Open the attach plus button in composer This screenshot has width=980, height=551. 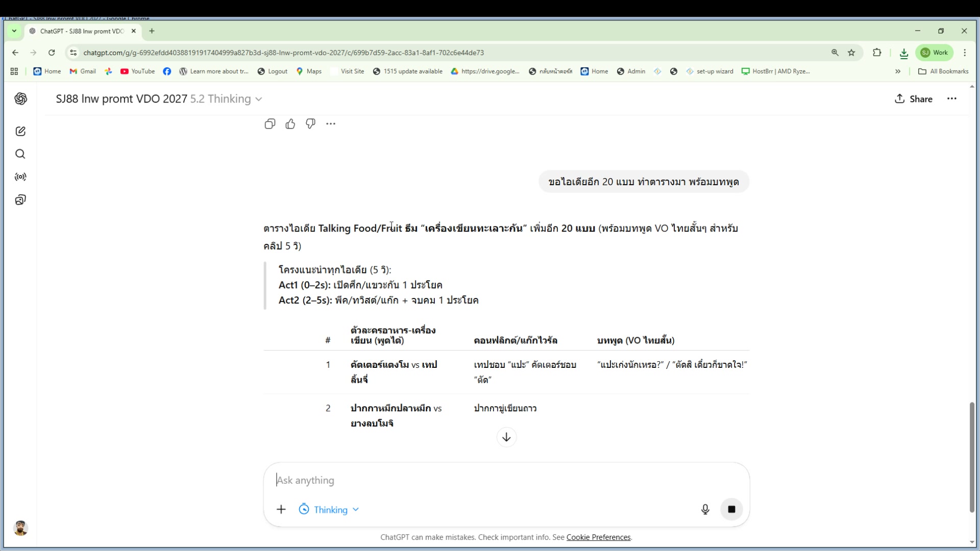[281, 510]
